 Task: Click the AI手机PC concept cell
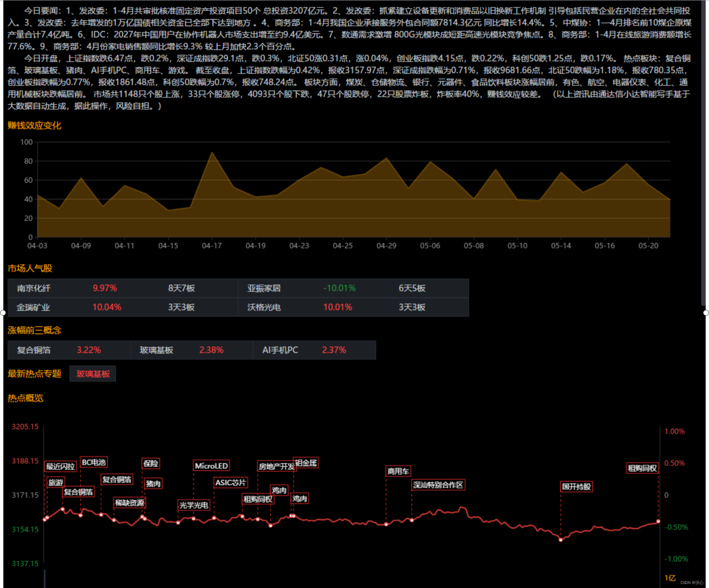[280, 350]
